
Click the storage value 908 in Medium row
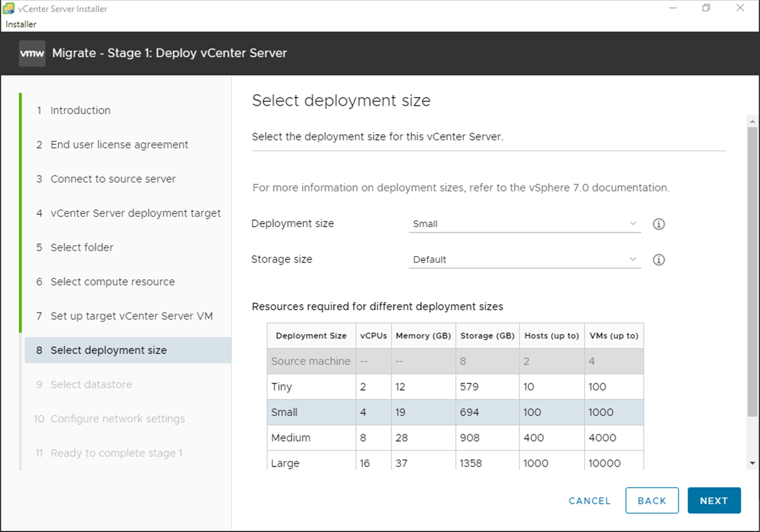coord(470,438)
